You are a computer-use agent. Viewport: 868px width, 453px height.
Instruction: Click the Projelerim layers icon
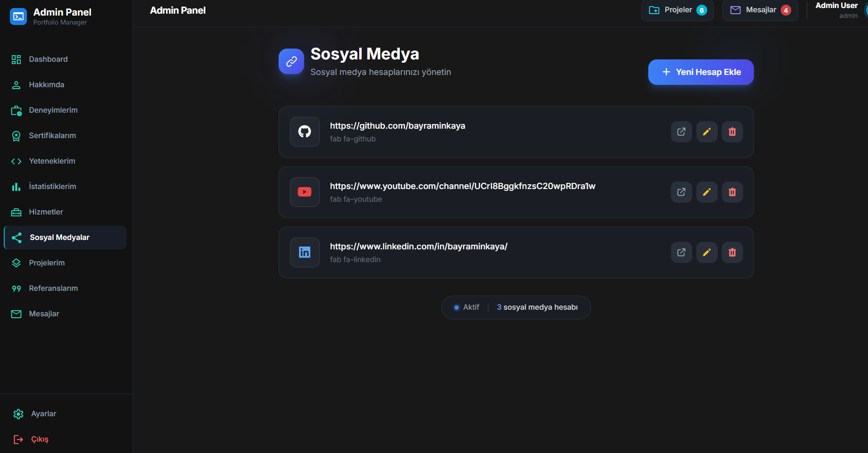pyautogui.click(x=17, y=263)
